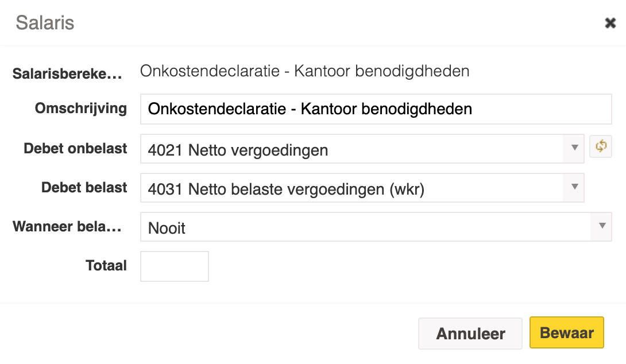Screen dimensions: 626x364
Task: Open the Wanneer belast dropdown arrow
Action: (x=602, y=227)
